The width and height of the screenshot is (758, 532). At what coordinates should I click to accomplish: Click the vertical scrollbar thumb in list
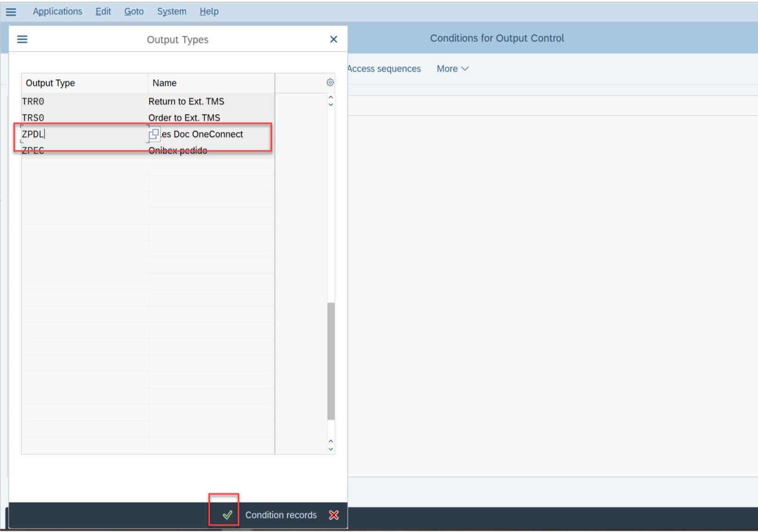331,361
